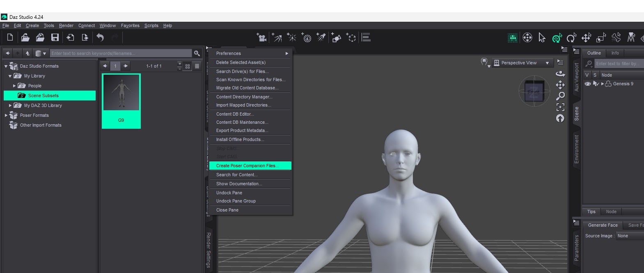Undo the last action with Undo arrow

(x=100, y=38)
